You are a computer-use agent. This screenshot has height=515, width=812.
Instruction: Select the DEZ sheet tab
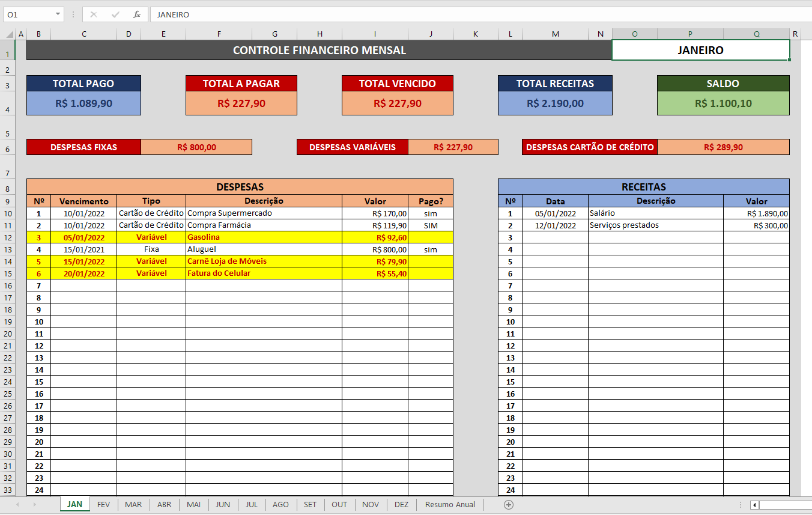coord(401,505)
